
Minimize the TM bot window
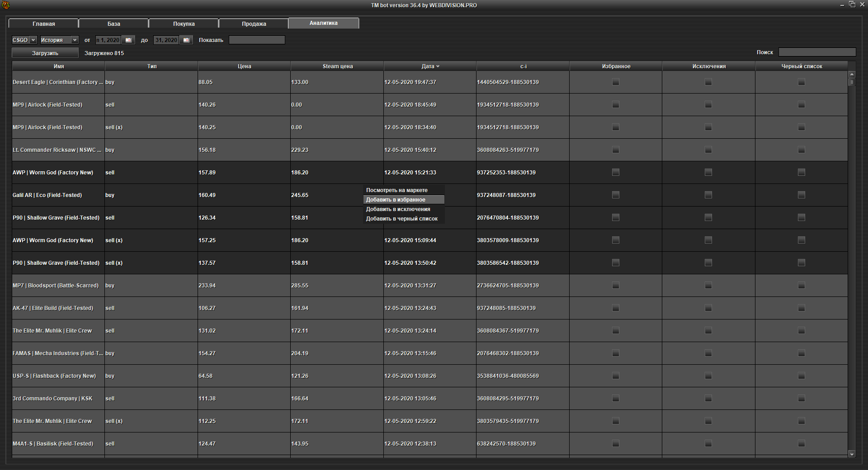coord(842,5)
